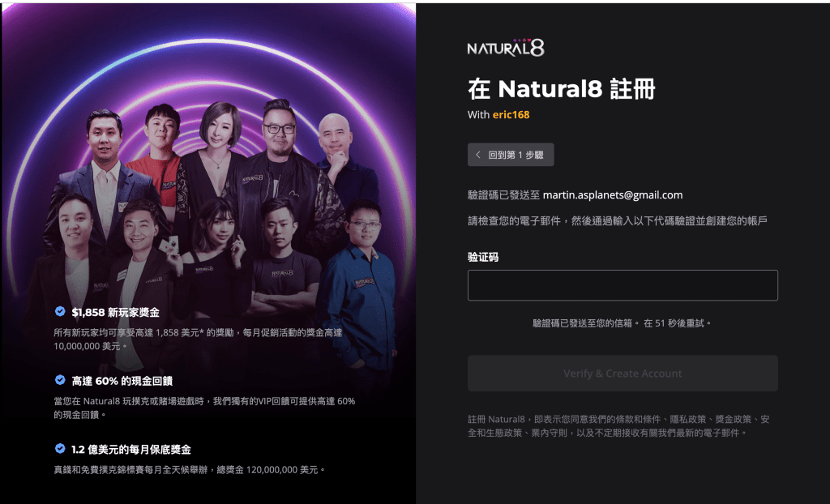Click the $1,858 新玩家獎金 heading

(115, 312)
